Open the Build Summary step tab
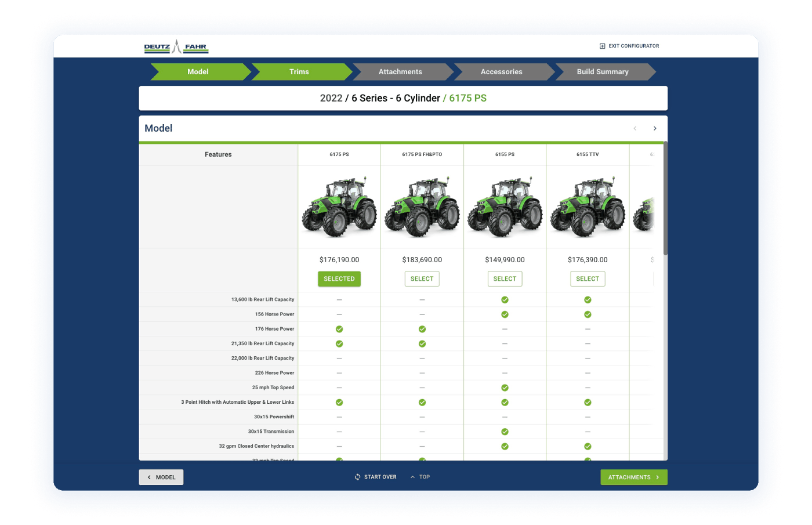The image size is (812, 525). (x=605, y=72)
